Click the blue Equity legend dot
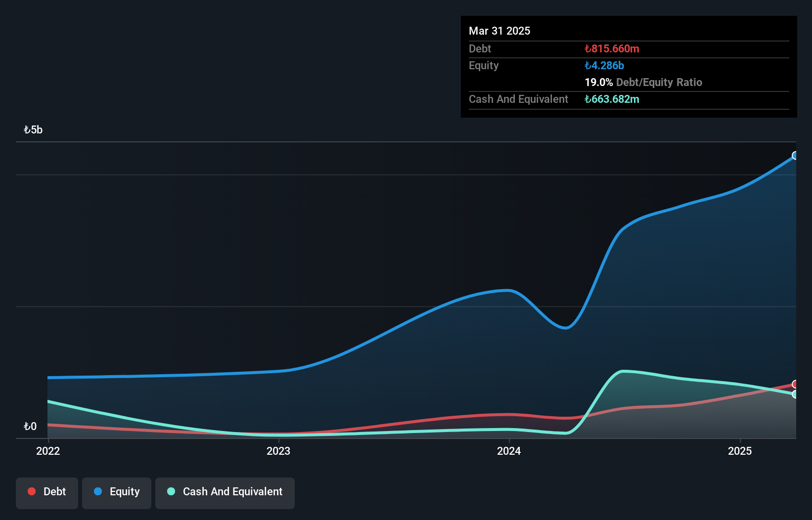Image resolution: width=812 pixels, height=520 pixels. [x=98, y=491]
